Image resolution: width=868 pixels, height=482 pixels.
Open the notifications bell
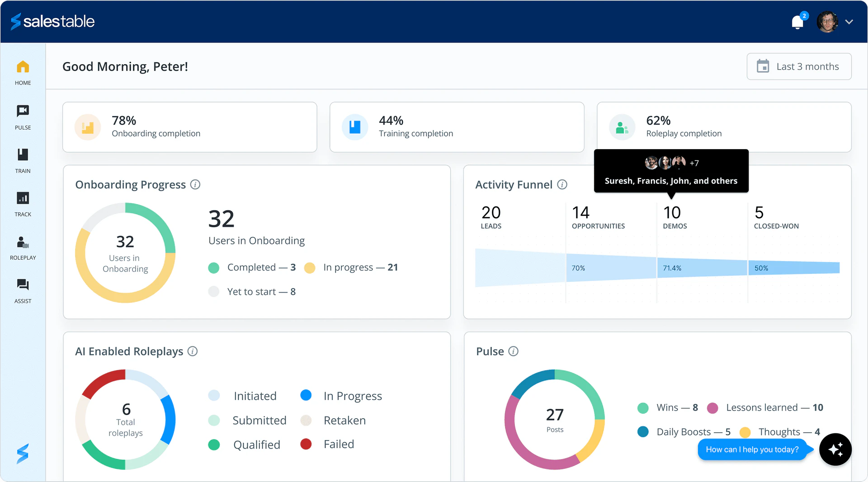tap(798, 21)
